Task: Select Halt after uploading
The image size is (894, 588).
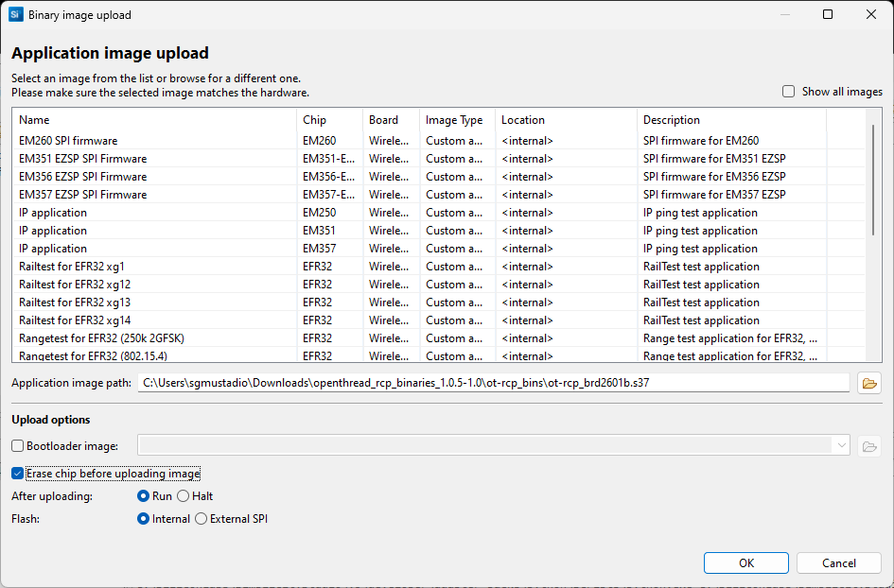Action: click(x=184, y=495)
